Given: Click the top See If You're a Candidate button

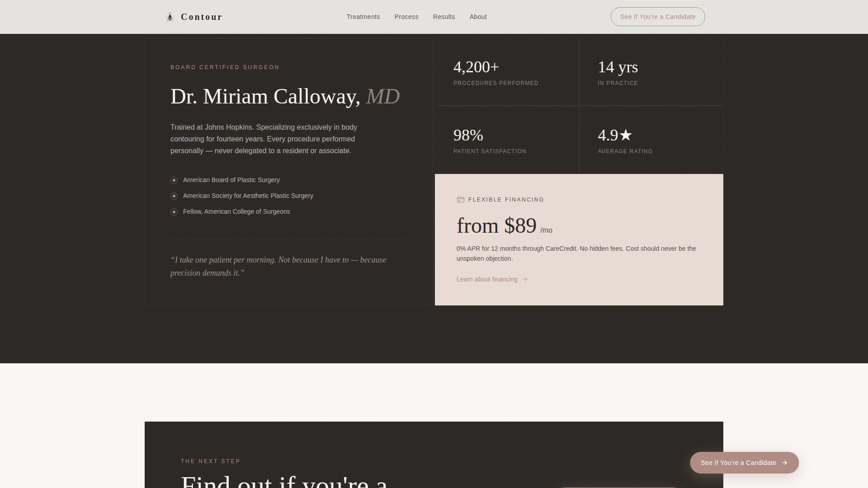Looking at the screenshot, I should pyautogui.click(x=658, y=17).
